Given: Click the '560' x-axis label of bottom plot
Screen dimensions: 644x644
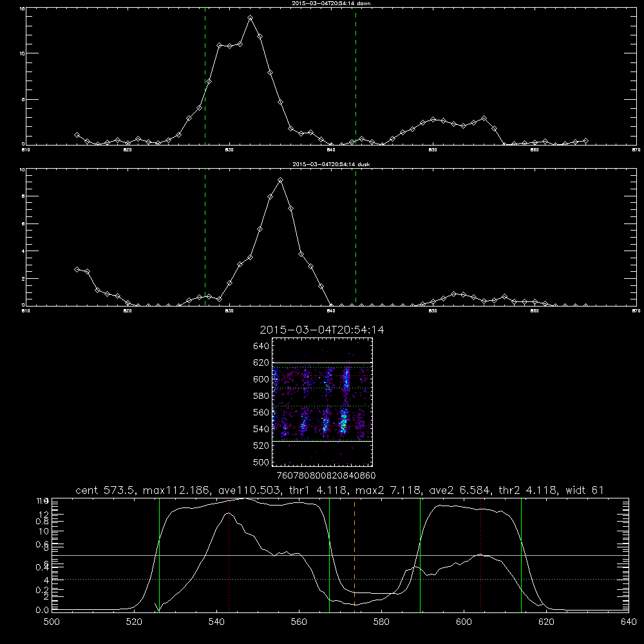Looking at the screenshot, I should 299,622.
